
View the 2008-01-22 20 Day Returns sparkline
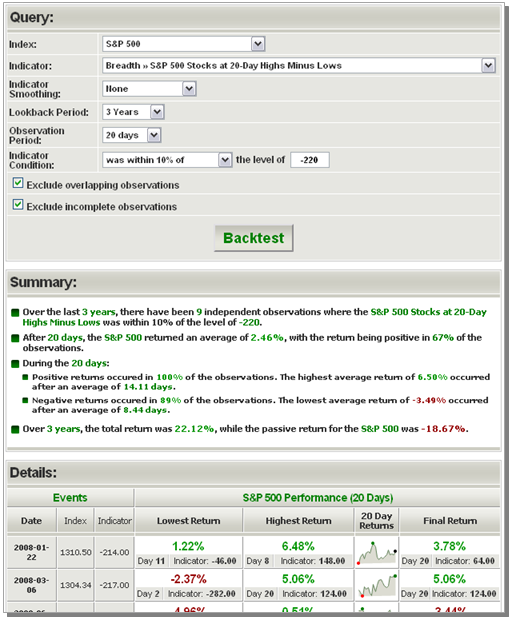[377, 552]
